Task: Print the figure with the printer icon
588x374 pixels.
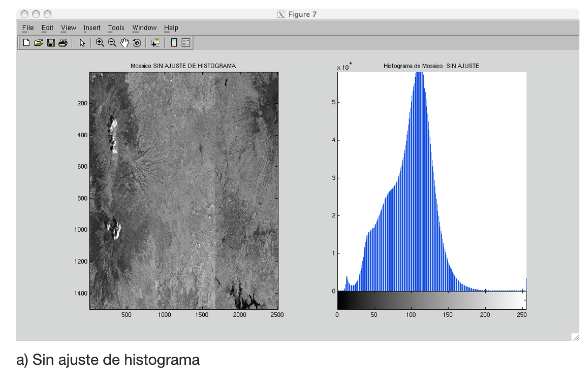Action: 63,43
